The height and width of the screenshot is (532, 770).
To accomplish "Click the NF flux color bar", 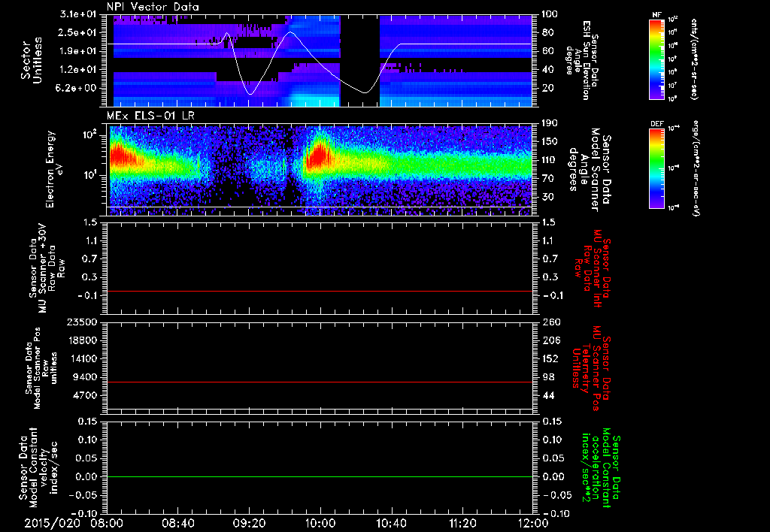I will 657,59.
